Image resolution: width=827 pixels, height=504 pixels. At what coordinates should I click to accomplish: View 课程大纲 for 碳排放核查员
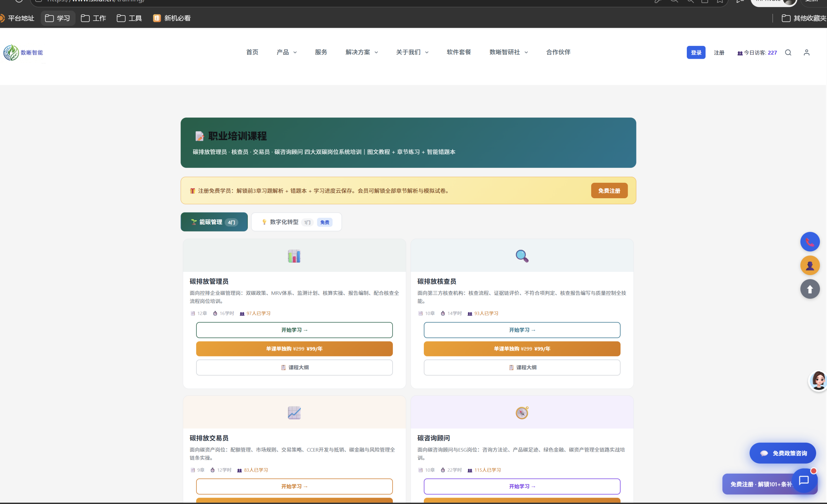(x=522, y=367)
